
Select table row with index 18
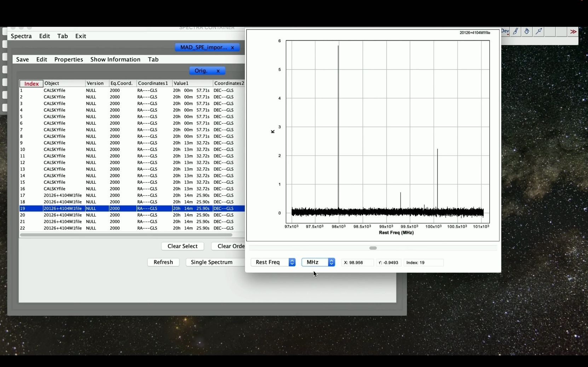tap(132, 202)
